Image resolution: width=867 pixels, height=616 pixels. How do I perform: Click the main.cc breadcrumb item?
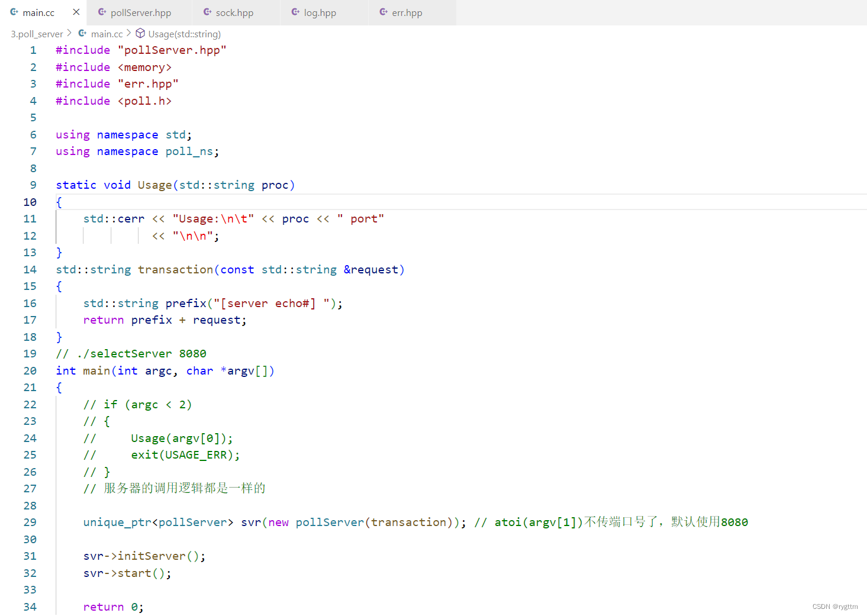pyautogui.click(x=107, y=34)
